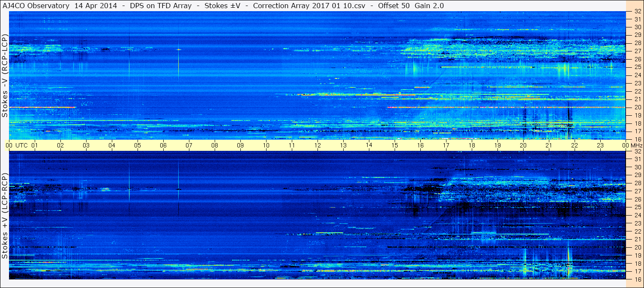The width and height of the screenshot is (644, 288).
Task: Click the 25 MHz label of the Stokes -V scale
Action: click(638, 67)
